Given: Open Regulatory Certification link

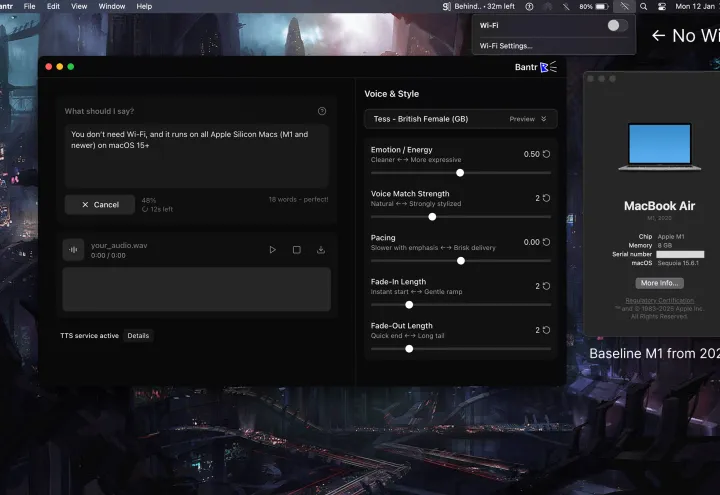Looking at the screenshot, I should point(659,300).
